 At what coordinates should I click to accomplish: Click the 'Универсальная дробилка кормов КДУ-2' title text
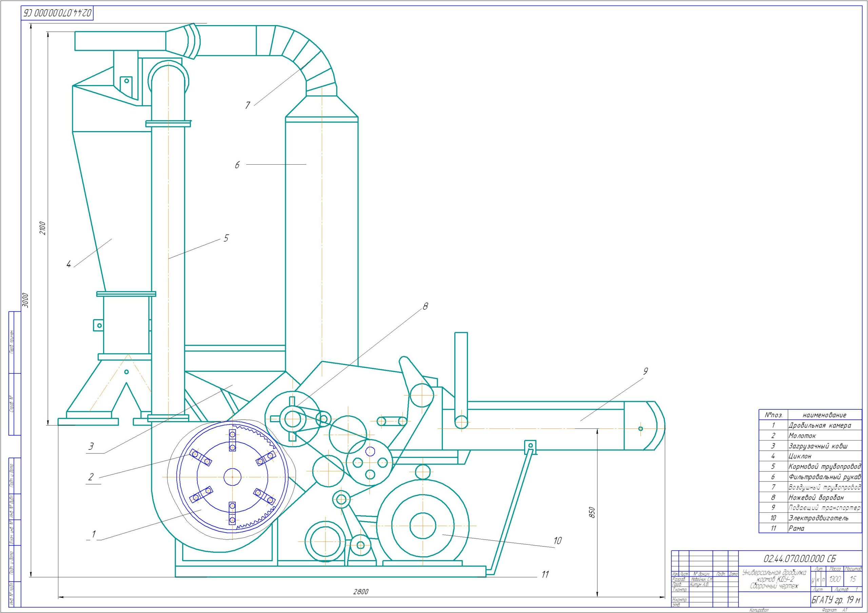(774, 576)
